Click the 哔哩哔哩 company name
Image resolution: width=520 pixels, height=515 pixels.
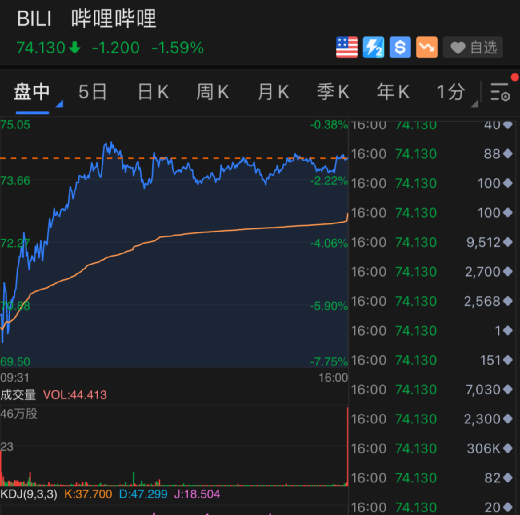(x=114, y=18)
